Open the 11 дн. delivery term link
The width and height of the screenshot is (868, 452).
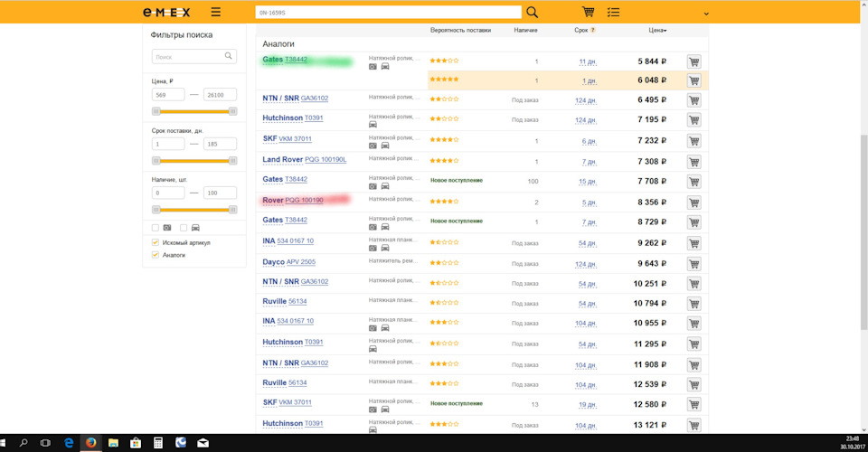point(588,62)
